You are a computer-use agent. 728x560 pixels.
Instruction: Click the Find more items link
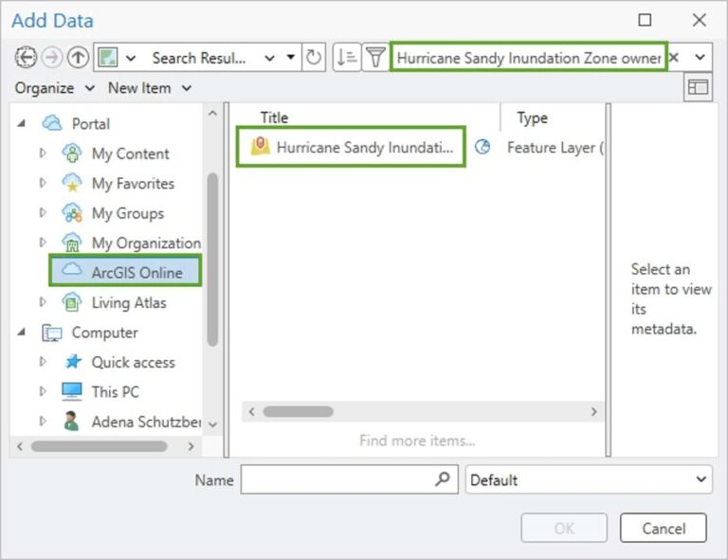[x=417, y=440]
